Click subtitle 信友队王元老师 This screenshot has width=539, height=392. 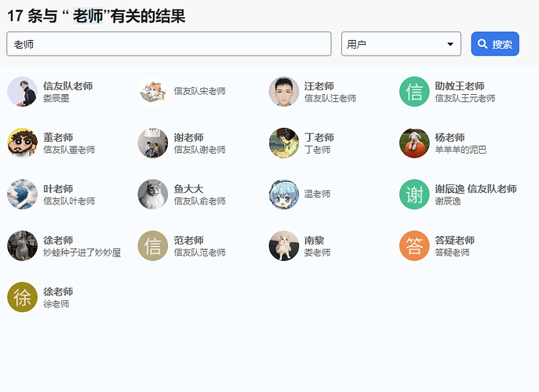(x=465, y=98)
